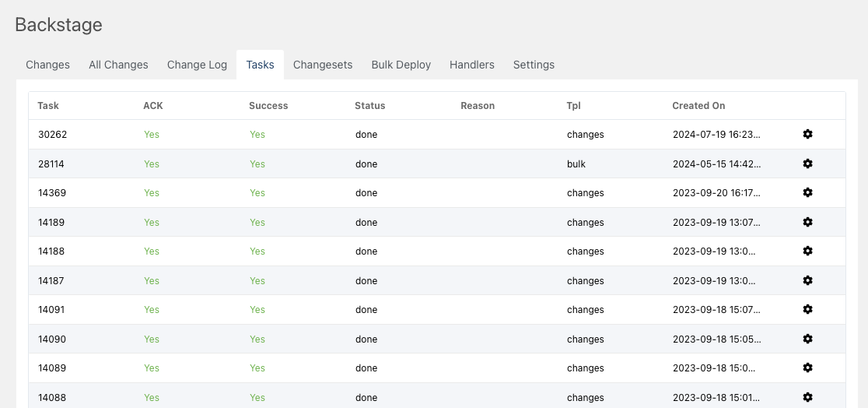
Task: Click the settings gear for task 14369
Action: [807, 192]
